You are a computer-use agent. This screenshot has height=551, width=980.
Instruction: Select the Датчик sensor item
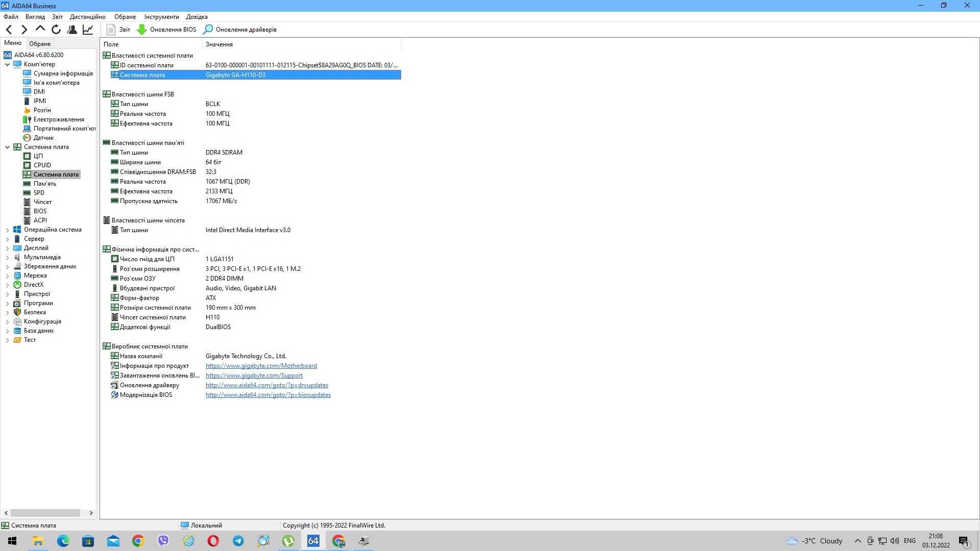43,138
